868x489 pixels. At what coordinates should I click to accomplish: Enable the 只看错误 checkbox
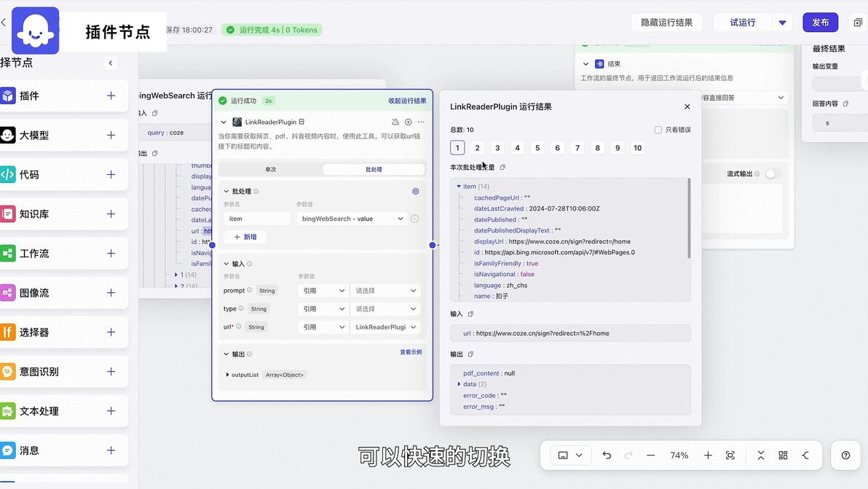pyautogui.click(x=658, y=130)
